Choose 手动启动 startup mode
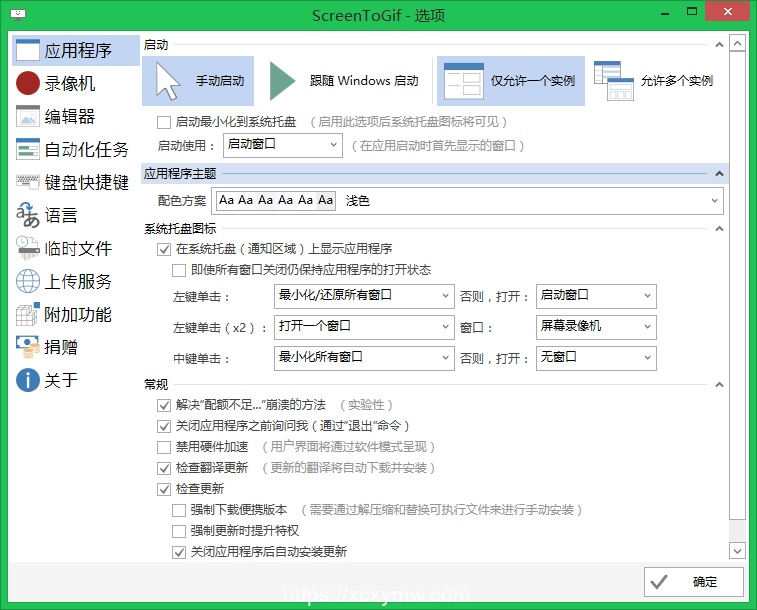The width and height of the screenshot is (757, 610). [x=198, y=81]
